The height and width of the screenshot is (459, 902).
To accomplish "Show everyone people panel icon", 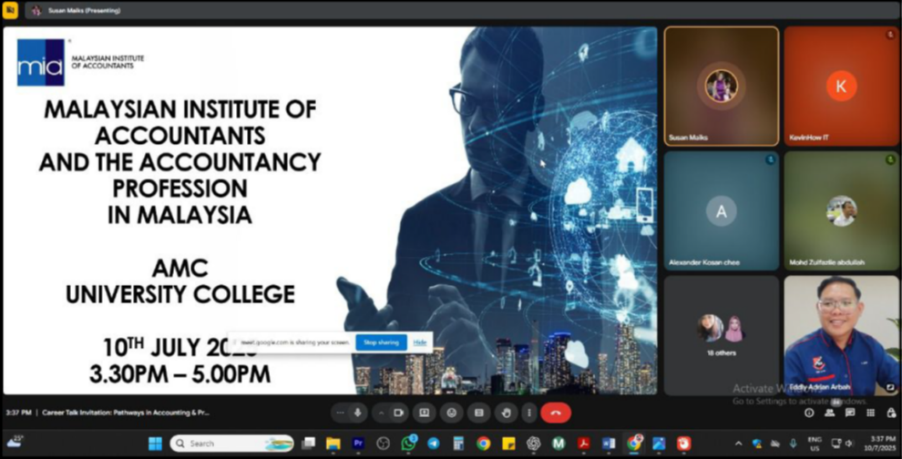I will click(830, 412).
